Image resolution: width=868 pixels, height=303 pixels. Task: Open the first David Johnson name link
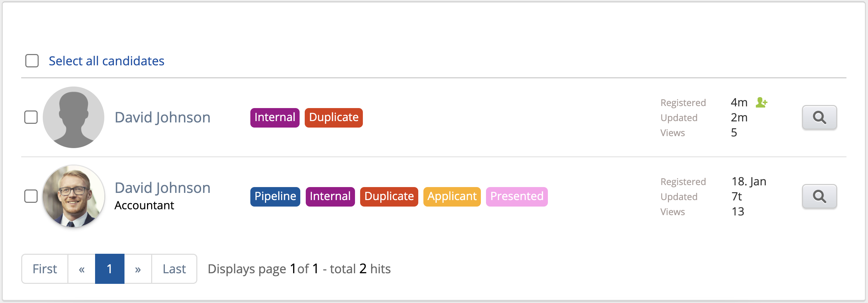pyautogui.click(x=162, y=117)
